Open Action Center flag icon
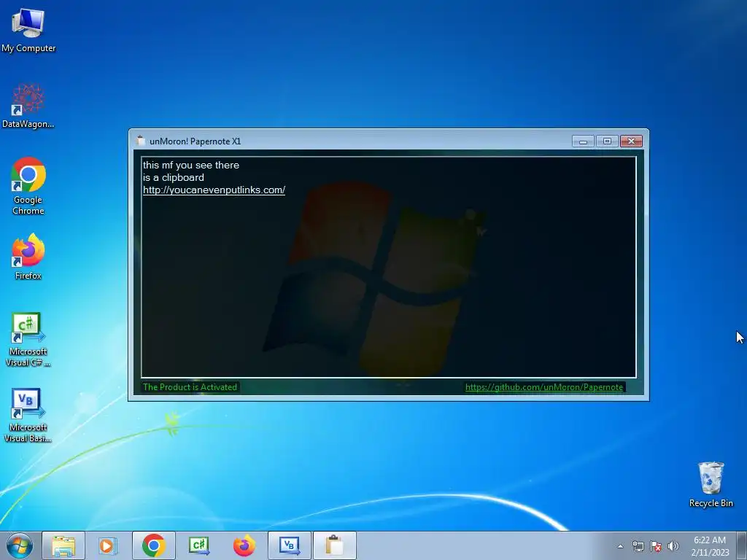This screenshot has height=560, width=747. point(656,546)
